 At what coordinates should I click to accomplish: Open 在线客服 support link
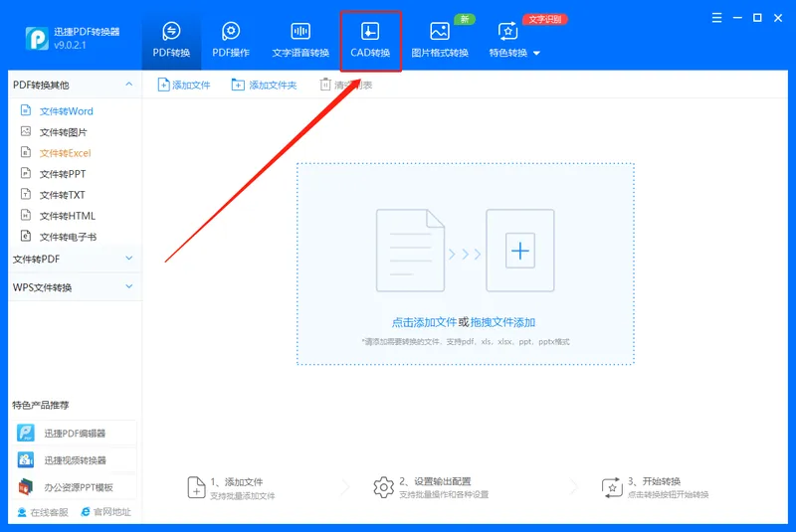43,512
